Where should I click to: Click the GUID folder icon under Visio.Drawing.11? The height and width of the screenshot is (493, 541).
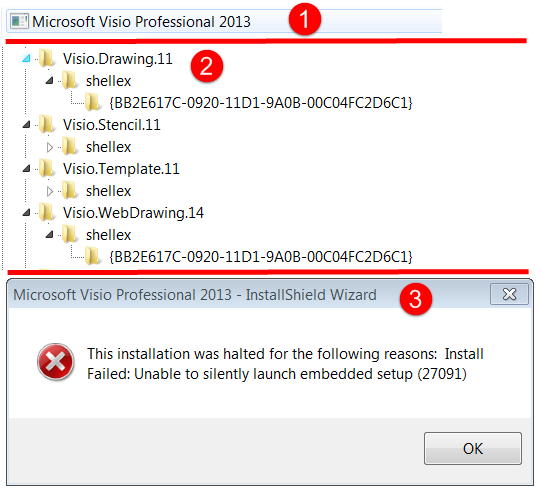[92, 102]
